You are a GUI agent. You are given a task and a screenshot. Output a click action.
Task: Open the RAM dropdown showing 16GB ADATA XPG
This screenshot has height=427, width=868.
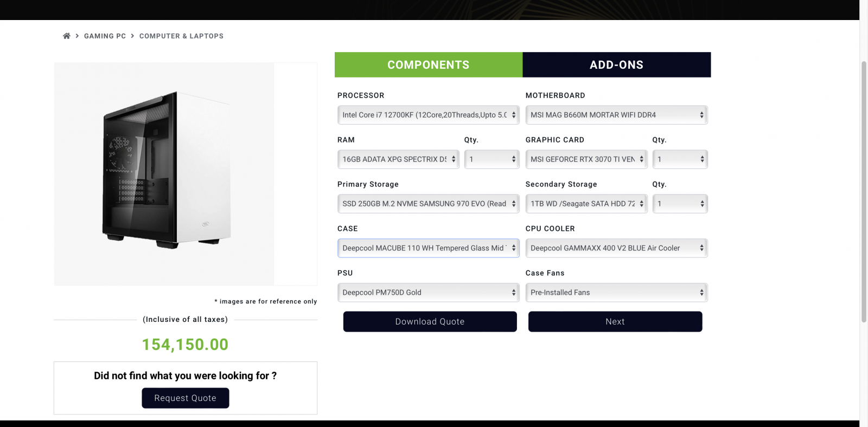(x=398, y=159)
